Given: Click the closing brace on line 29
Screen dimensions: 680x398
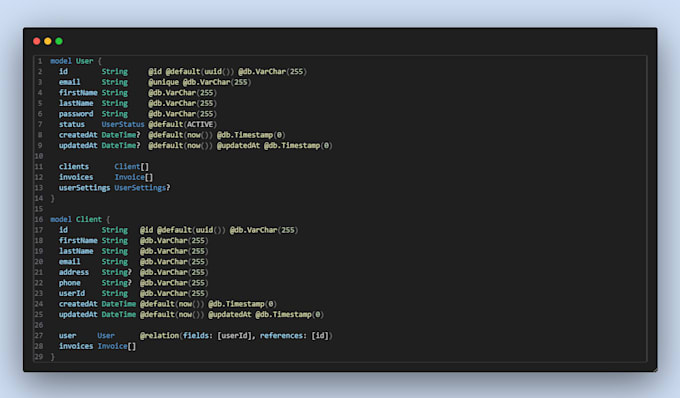Looking at the screenshot, I should [x=52, y=357].
